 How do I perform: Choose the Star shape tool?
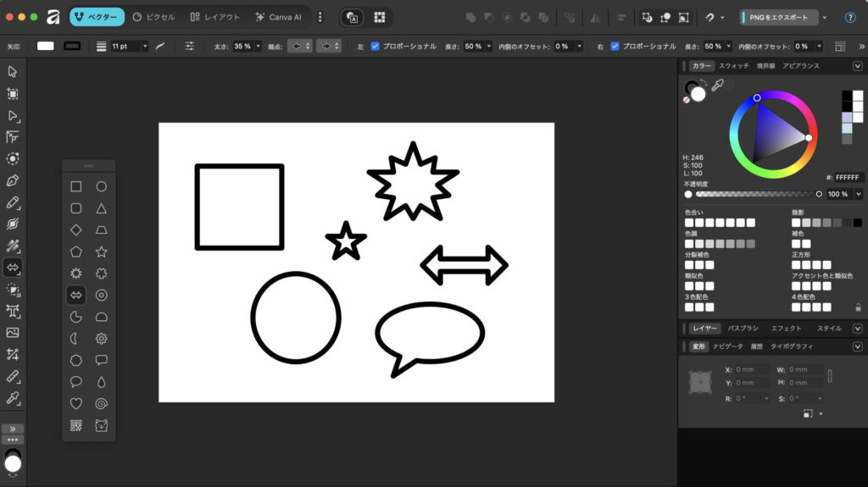click(102, 252)
